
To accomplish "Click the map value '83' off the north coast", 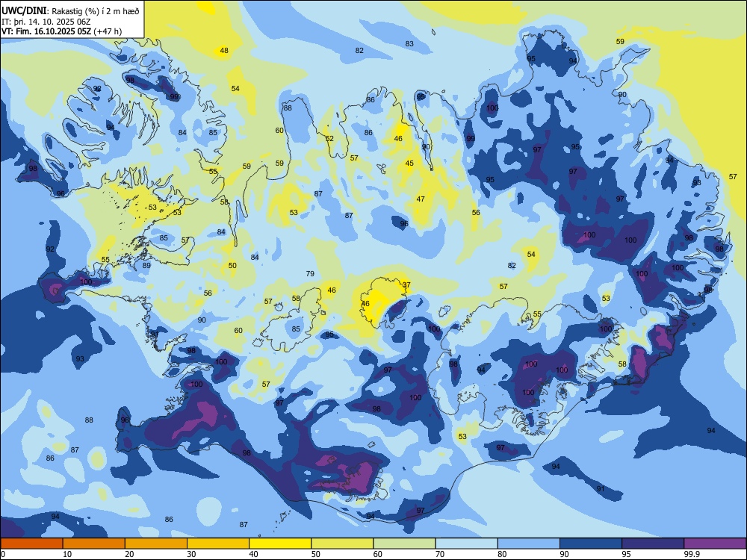I will coord(409,44).
